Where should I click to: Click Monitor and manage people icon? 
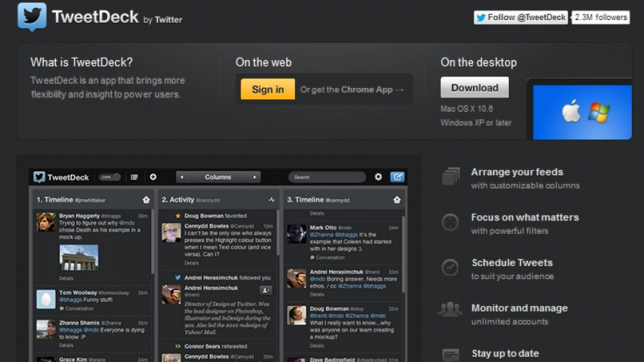450,309
